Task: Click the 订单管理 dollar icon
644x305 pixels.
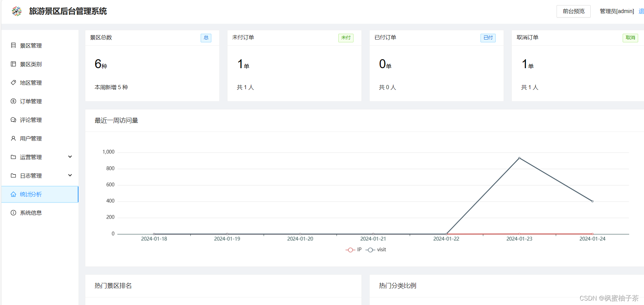Action: coord(13,101)
